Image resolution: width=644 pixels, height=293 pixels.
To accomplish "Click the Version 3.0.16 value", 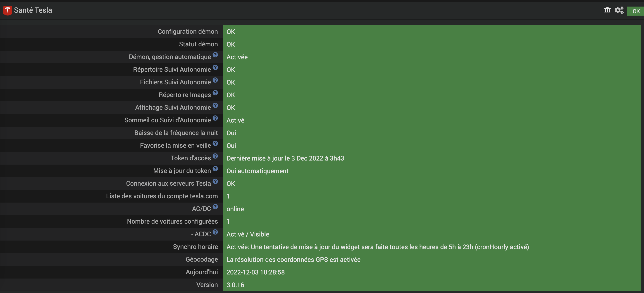I will (235, 285).
